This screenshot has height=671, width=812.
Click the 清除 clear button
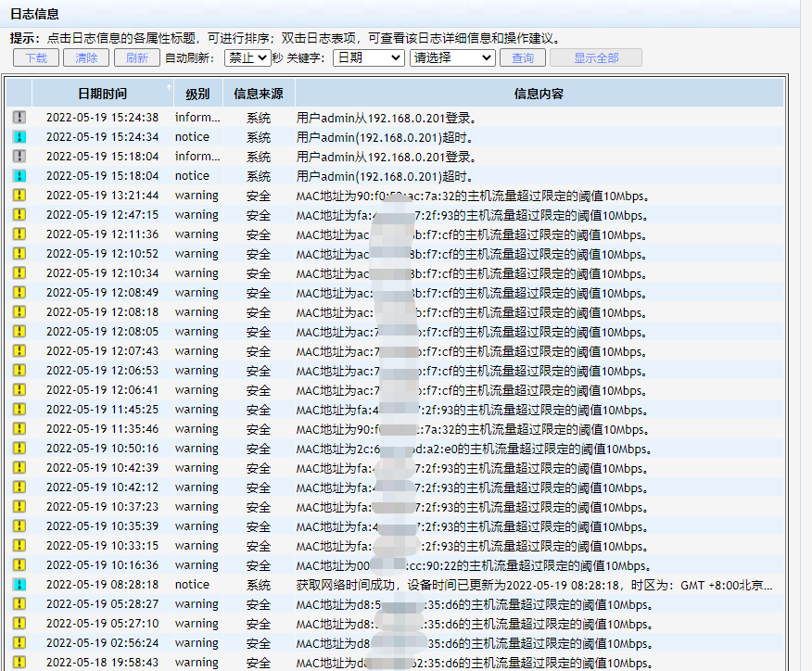coord(86,58)
